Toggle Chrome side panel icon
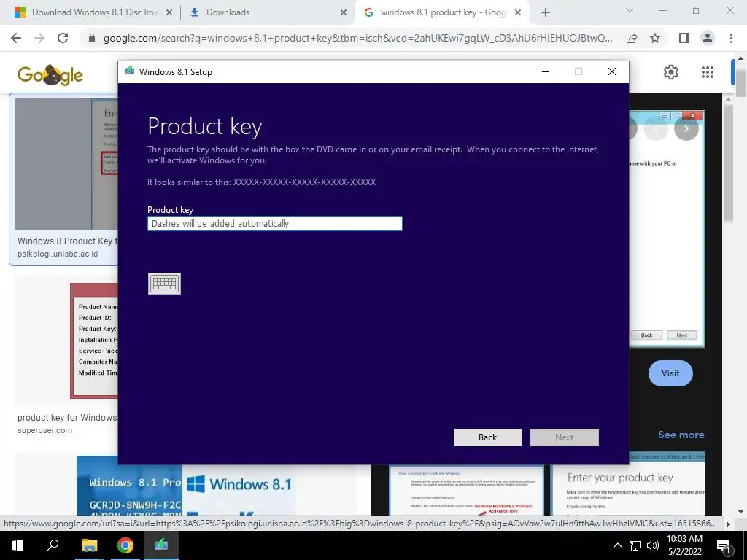The height and width of the screenshot is (560, 747). point(684,38)
